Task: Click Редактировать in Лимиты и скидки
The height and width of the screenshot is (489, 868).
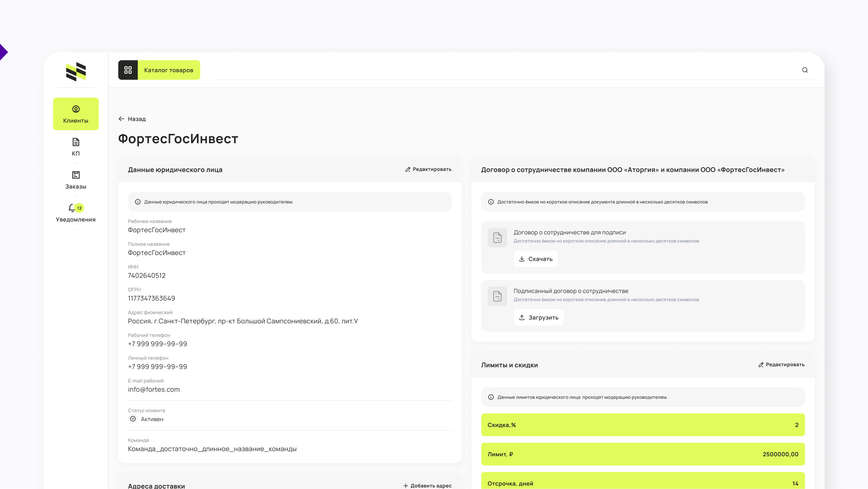Action: pos(781,365)
